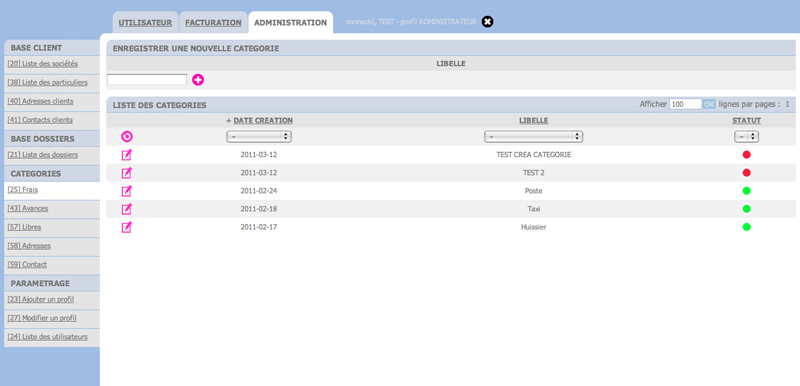Click the pink reset filter icon
800x386 pixels.
(127, 136)
